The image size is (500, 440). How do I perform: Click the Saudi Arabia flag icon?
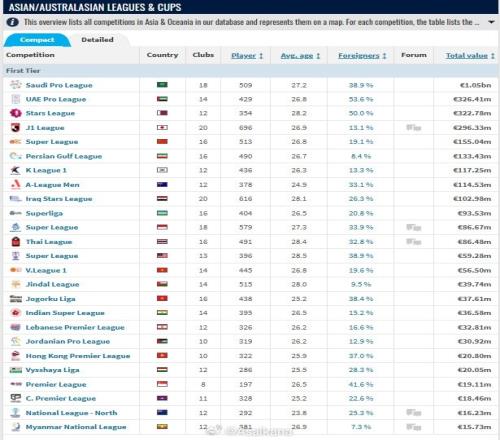[162, 85]
